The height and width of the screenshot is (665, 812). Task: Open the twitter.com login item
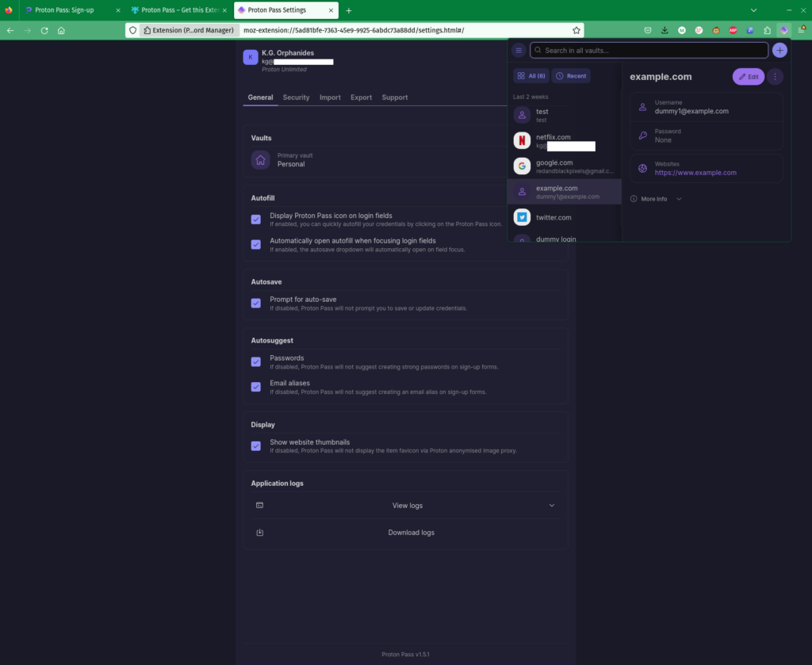pyautogui.click(x=565, y=217)
